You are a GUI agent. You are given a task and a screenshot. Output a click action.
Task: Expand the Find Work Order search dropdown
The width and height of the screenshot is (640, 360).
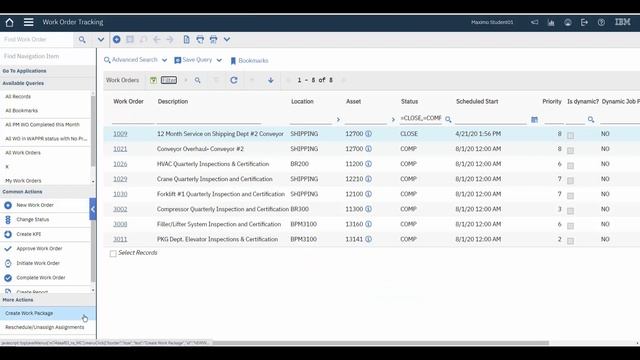(x=100, y=40)
